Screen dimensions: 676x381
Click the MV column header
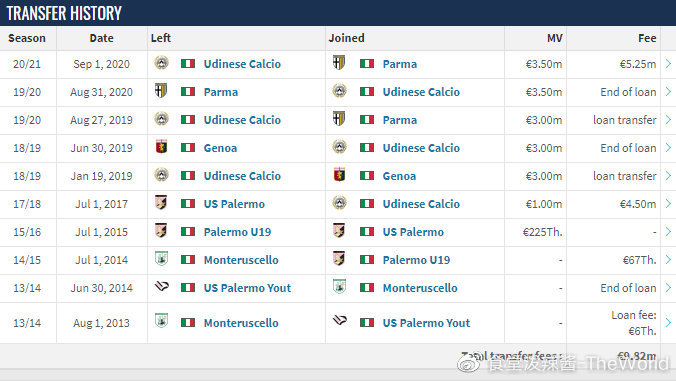[x=554, y=38]
